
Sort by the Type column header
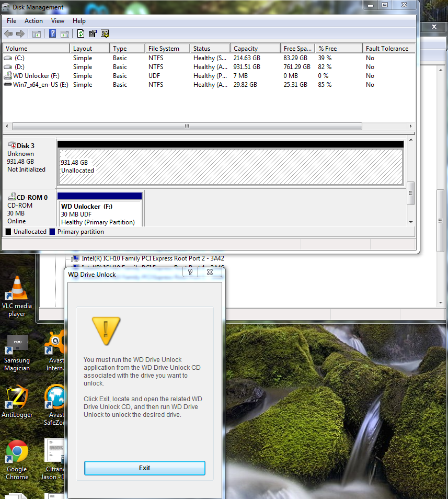pos(127,48)
